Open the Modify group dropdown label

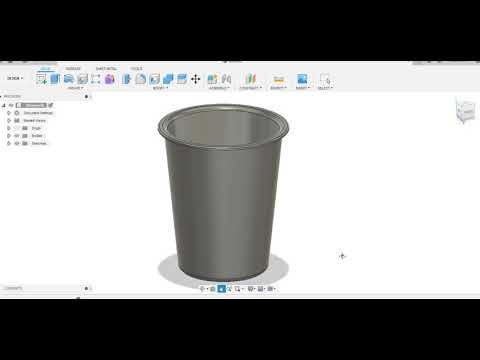[160, 88]
